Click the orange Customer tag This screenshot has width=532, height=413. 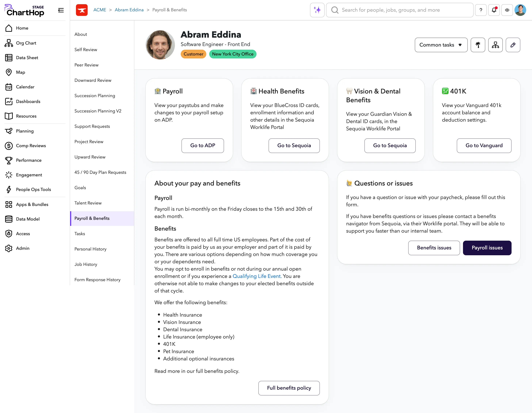pyautogui.click(x=193, y=54)
